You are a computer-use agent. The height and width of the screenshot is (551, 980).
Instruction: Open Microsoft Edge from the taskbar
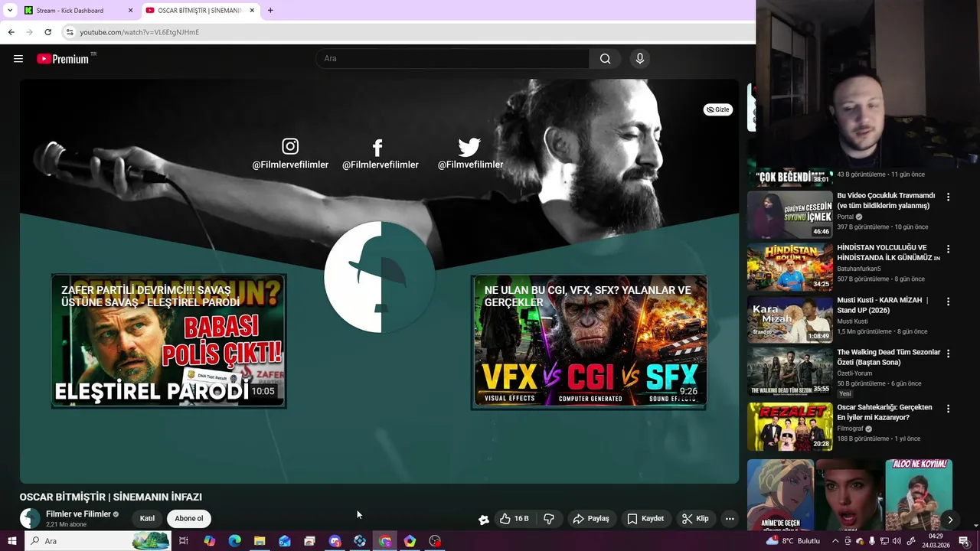pos(235,541)
